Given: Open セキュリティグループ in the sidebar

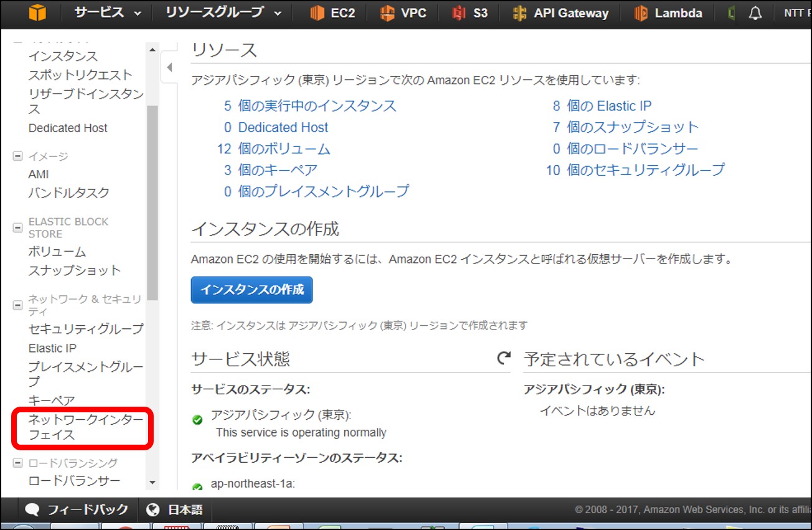Looking at the screenshot, I should [x=86, y=328].
